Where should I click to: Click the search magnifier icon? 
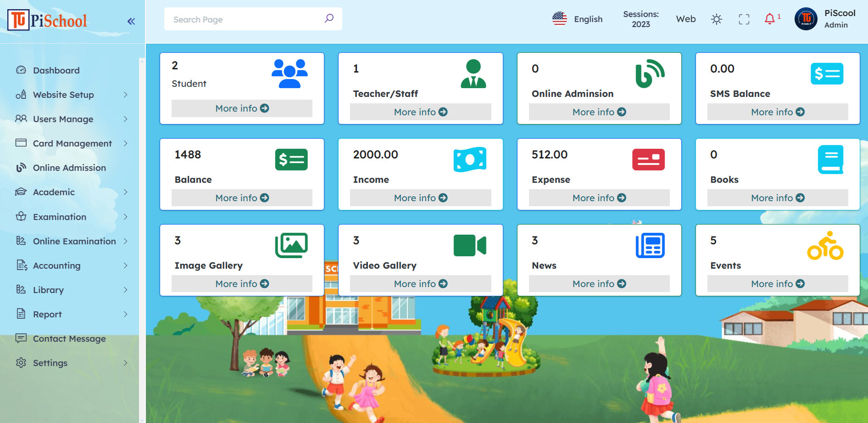pyautogui.click(x=329, y=18)
